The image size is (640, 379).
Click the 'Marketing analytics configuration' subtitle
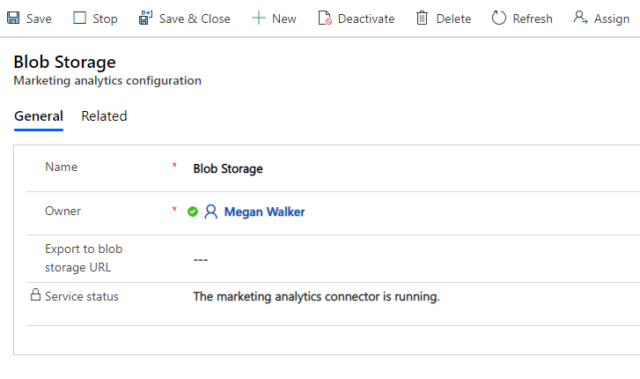[x=107, y=81]
